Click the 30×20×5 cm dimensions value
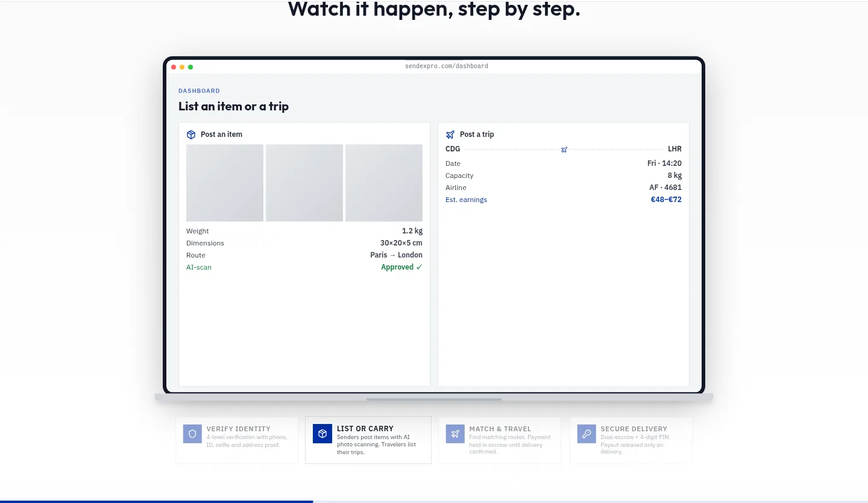Viewport: 868px width, 503px height. click(x=401, y=243)
